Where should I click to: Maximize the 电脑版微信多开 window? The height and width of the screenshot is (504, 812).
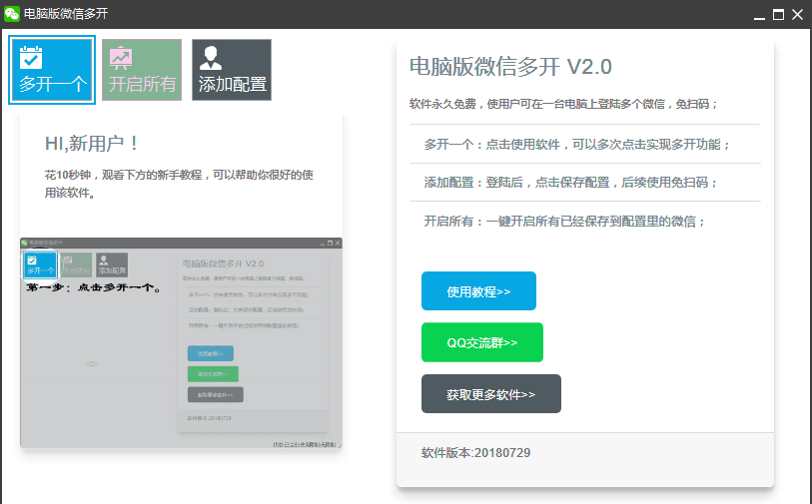[778, 15]
